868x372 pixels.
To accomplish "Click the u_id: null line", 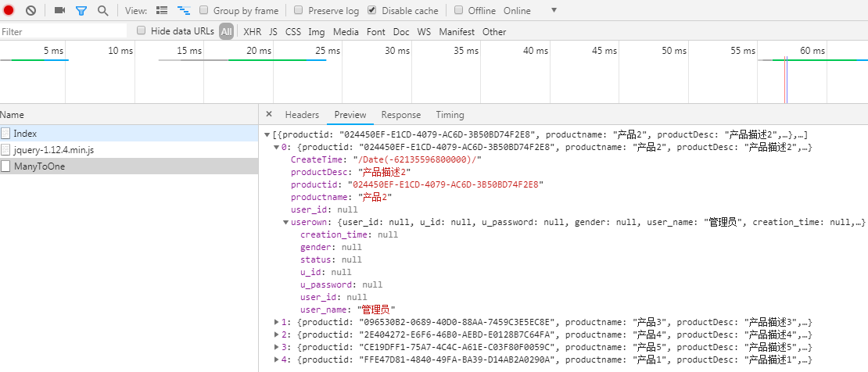I will [325, 272].
